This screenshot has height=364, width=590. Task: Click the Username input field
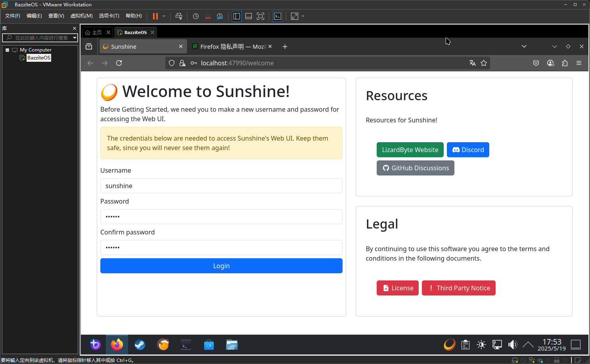[x=221, y=186]
